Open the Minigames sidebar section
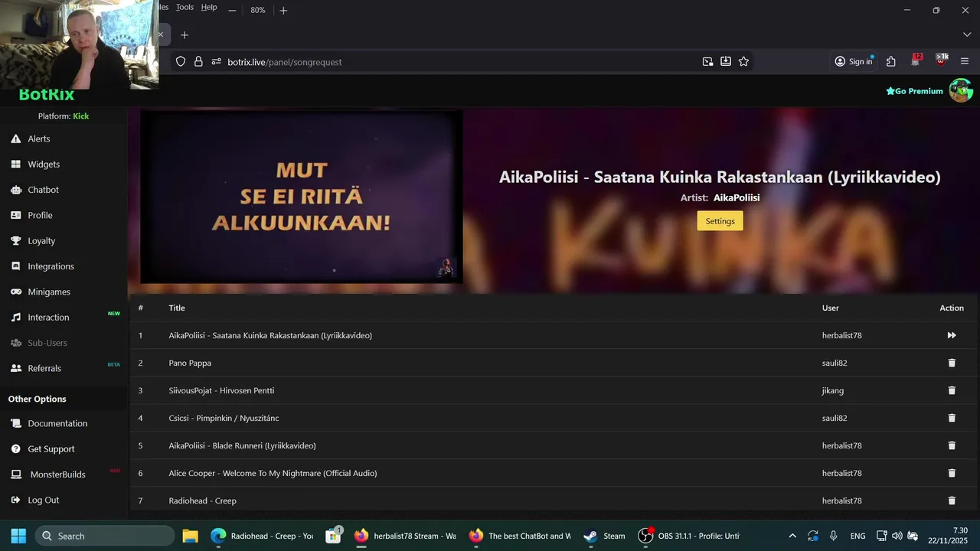The image size is (980, 551). (x=48, y=292)
